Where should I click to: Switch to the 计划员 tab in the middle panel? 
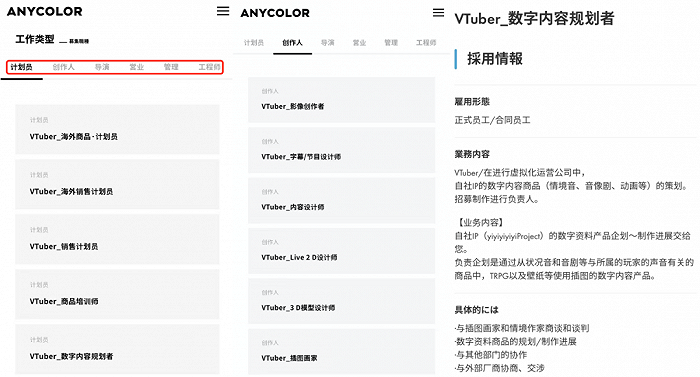click(254, 42)
